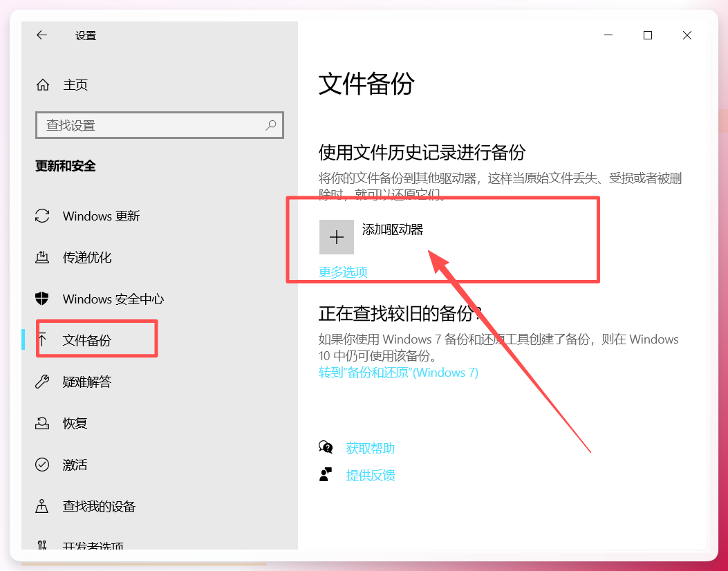728x571 pixels.
Task: Click the Windows 安全中心 shield icon
Action: [x=41, y=299]
